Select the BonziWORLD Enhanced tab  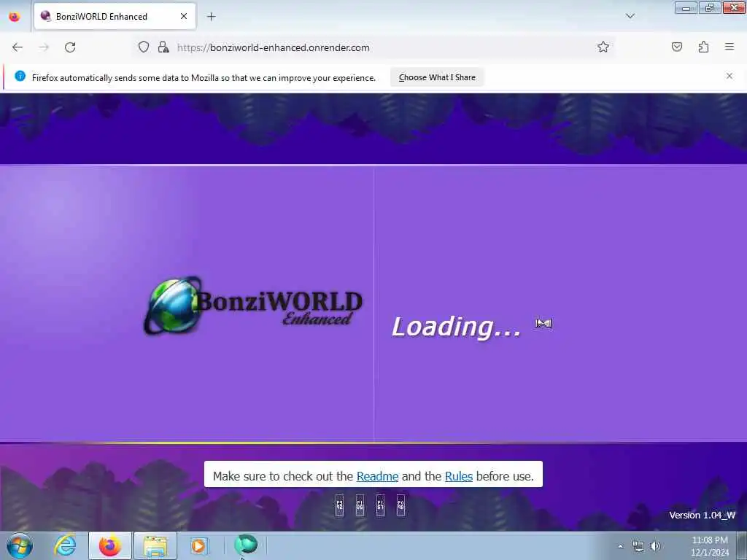pyautogui.click(x=115, y=16)
